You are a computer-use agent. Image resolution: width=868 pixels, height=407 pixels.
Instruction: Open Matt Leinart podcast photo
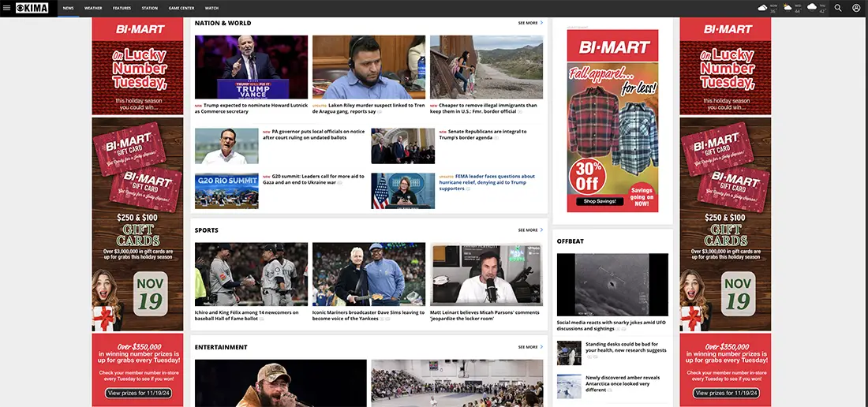pyautogui.click(x=487, y=274)
